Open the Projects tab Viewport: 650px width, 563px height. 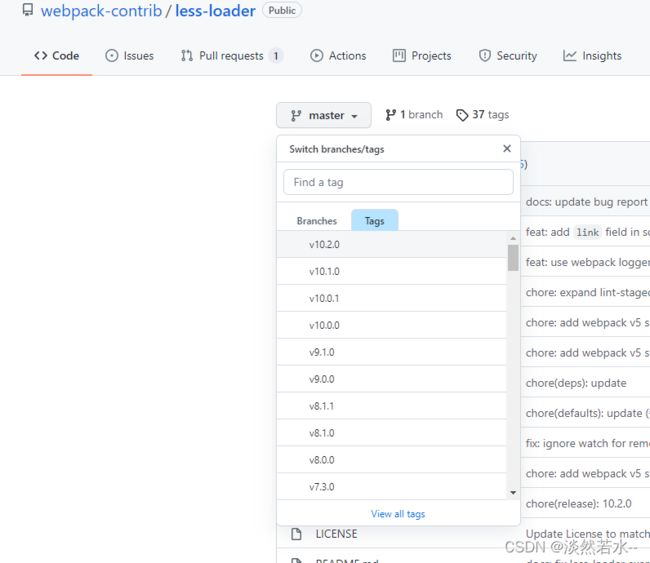(x=422, y=56)
